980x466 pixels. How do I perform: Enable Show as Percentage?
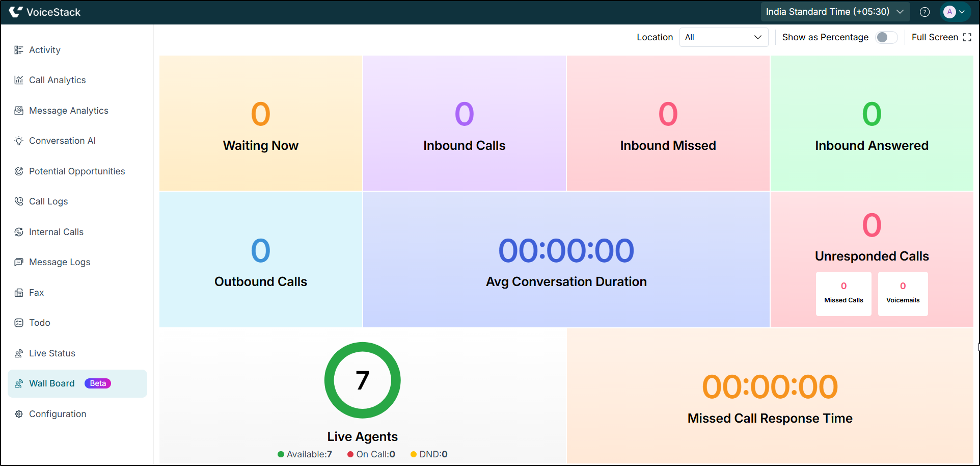click(x=885, y=37)
